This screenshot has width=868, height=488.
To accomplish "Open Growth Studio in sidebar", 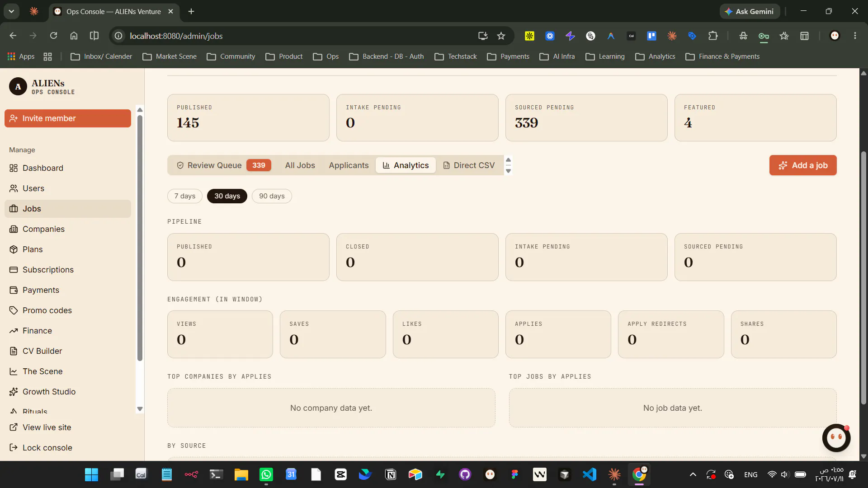I will (68, 392).
